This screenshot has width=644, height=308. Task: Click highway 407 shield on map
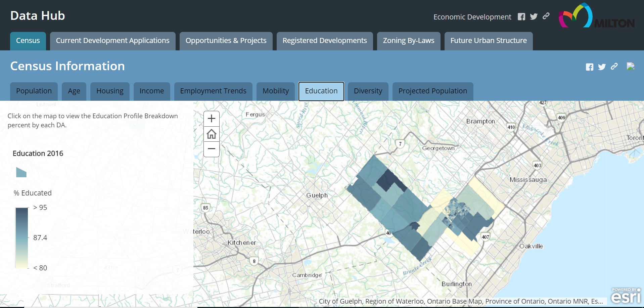coord(486,237)
